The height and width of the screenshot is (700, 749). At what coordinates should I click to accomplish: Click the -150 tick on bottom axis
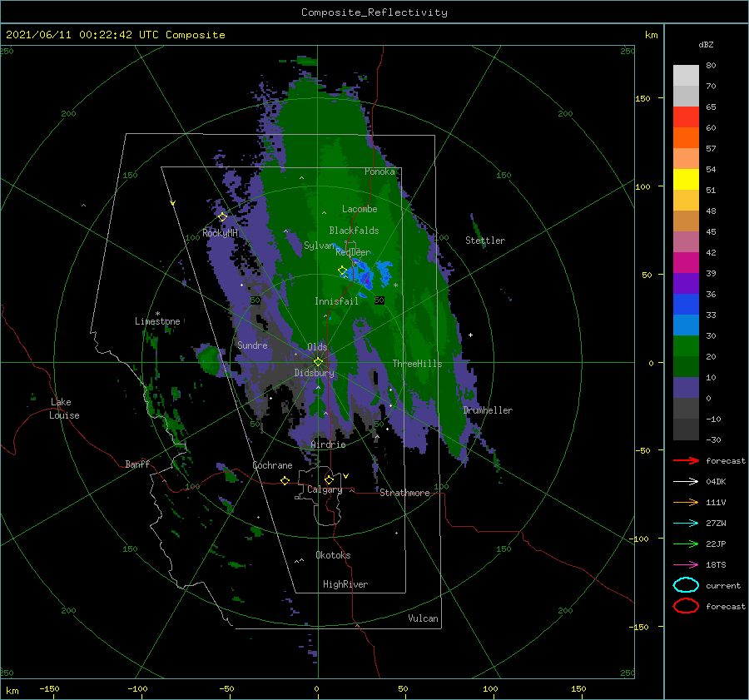(49, 688)
